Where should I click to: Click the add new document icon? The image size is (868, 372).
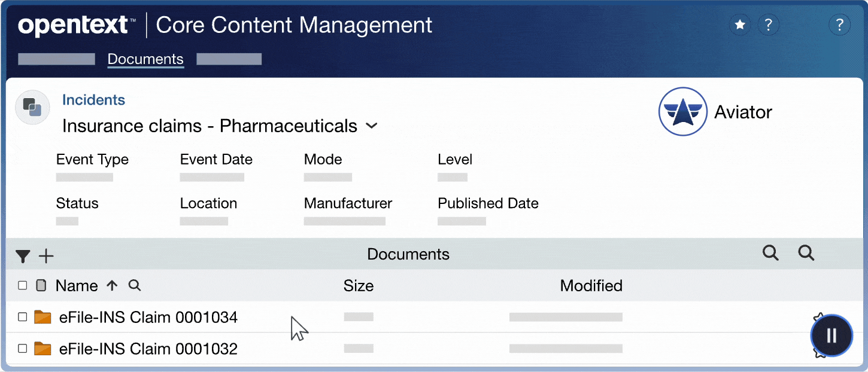(45, 256)
